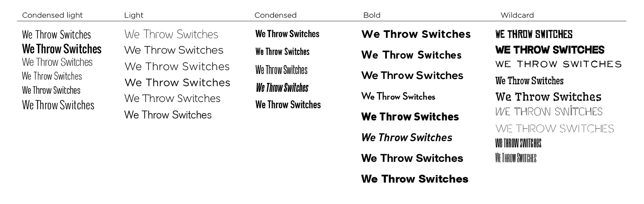Image resolution: width=644 pixels, height=204 pixels.
Task: Select the first sample under Condensed heading
Action: [x=287, y=34]
